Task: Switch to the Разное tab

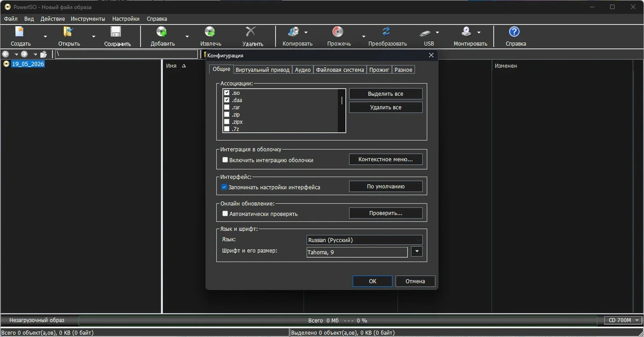Action: 404,70
